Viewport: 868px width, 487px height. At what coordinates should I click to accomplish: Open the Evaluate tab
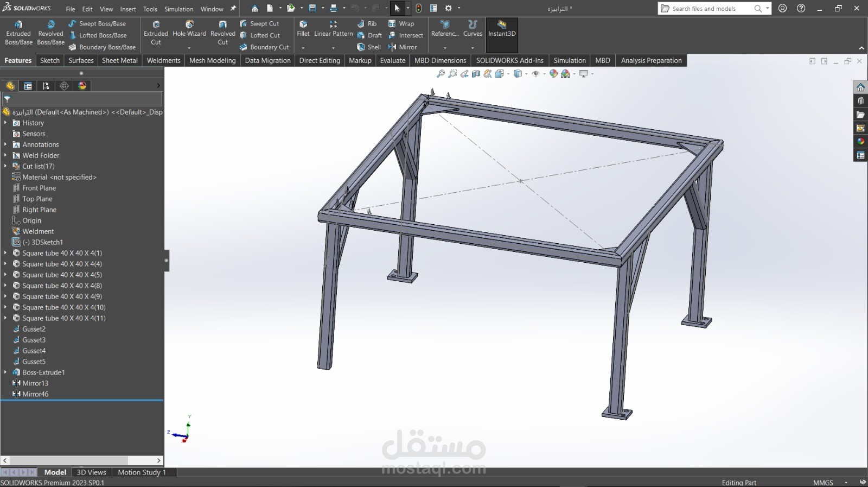tap(393, 60)
